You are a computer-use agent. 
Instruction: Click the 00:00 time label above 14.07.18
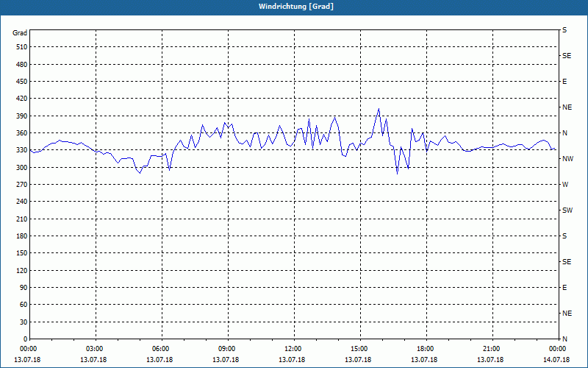click(x=557, y=349)
